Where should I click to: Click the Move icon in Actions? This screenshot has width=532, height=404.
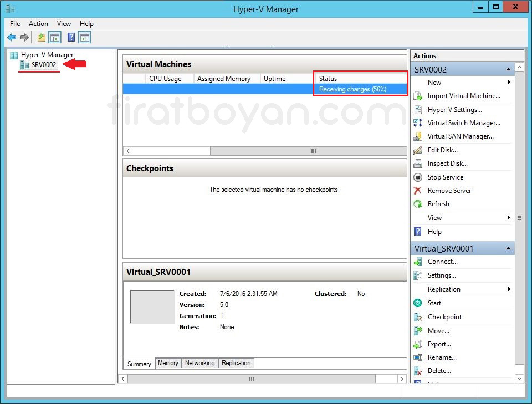coord(418,331)
